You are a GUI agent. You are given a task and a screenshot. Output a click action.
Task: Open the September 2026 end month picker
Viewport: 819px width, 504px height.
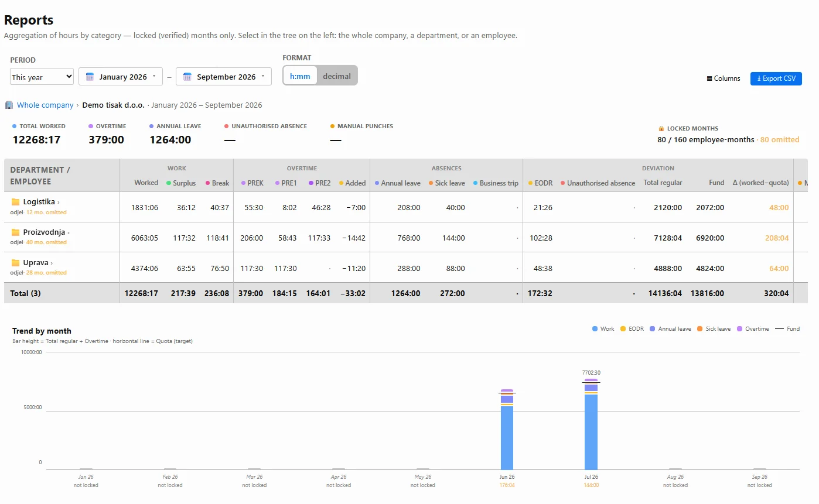(x=224, y=77)
